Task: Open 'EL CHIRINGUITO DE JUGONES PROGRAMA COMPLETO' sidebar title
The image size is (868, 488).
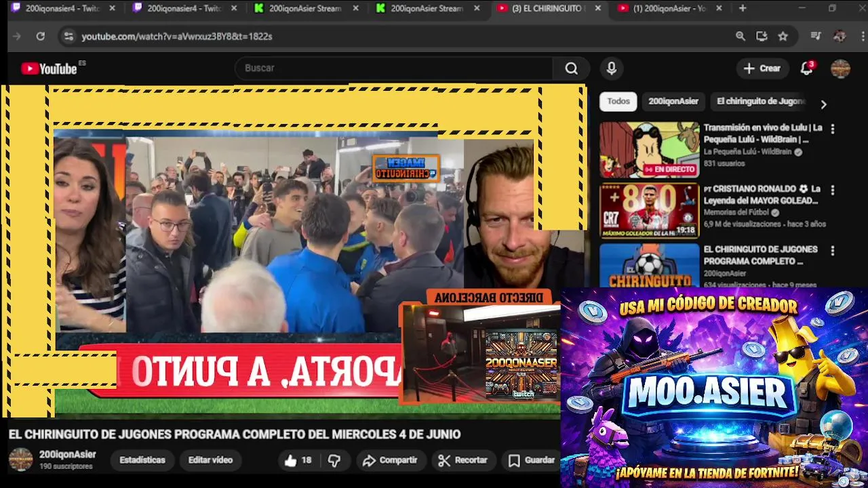Action: pos(760,256)
